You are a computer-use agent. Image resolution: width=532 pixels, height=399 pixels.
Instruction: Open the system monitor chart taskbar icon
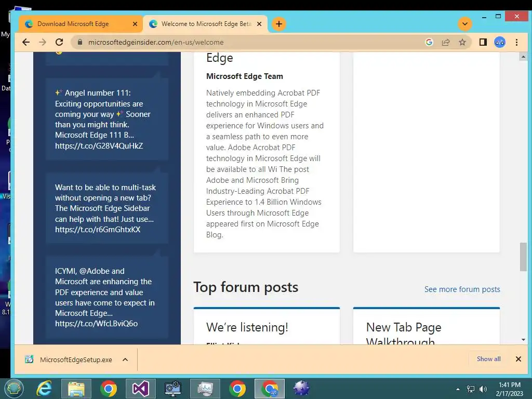205,389
